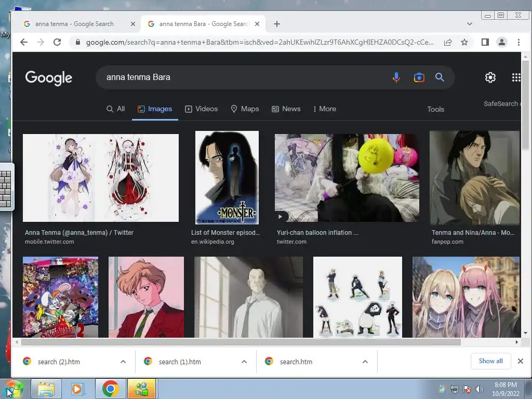The image size is (532, 399).
Task: Select the All results tab
Action: (116, 109)
